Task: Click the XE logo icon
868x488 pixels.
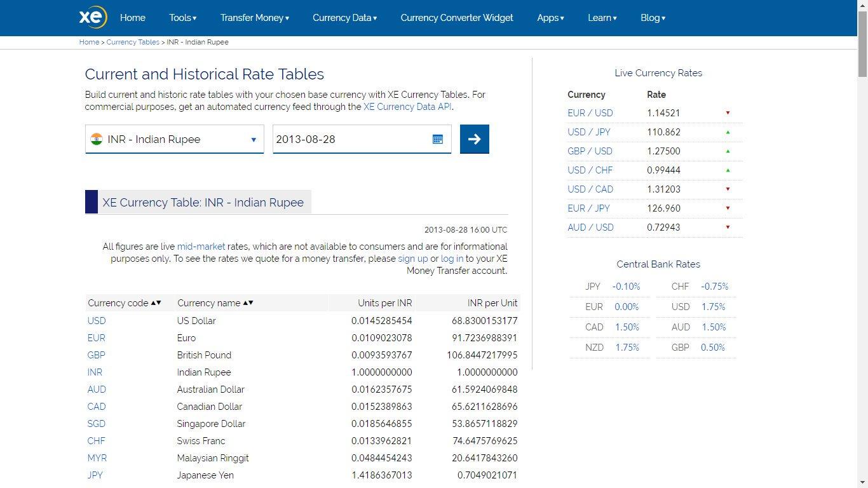Action: (x=93, y=17)
